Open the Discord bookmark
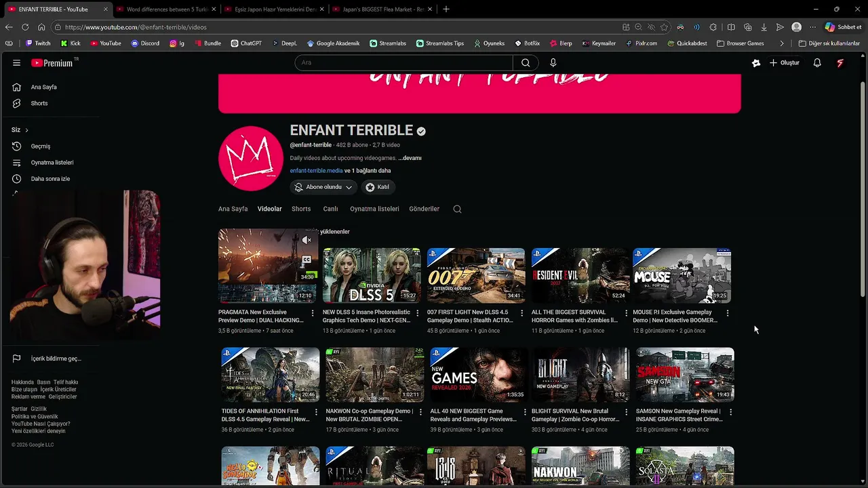868x488 pixels. [x=145, y=43]
